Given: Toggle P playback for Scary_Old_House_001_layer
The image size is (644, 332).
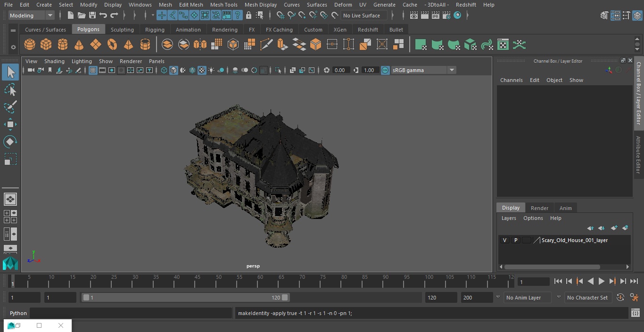Looking at the screenshot, I should pos(516,240).
